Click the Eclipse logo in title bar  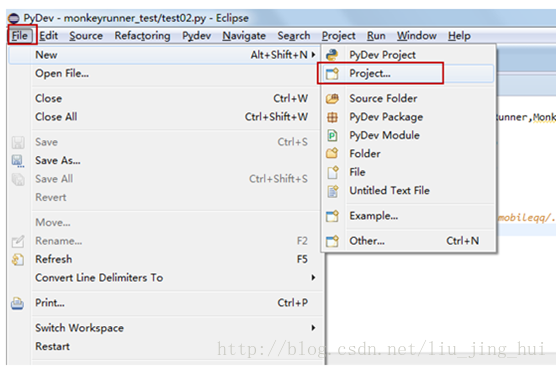point(14,18)
